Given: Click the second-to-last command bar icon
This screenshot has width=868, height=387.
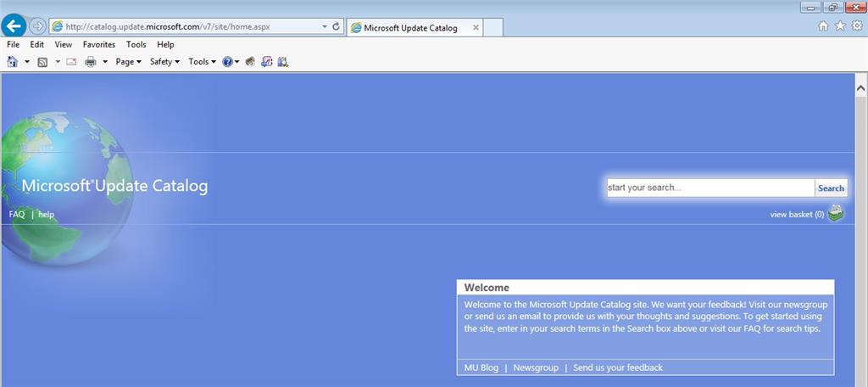Looking at the screenshot, I should (267, 62).
